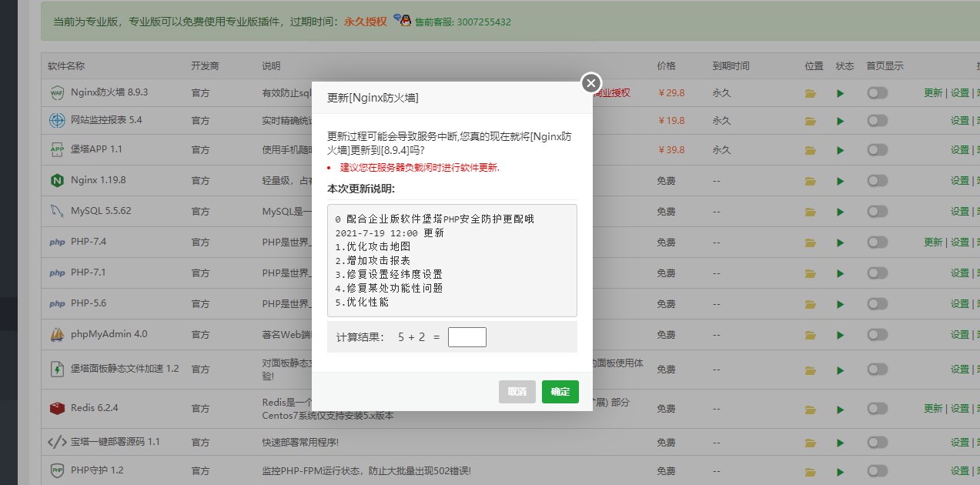980x485 pixels.
Task: Click the 网站监控报表 globe icon
Action: 57,121
